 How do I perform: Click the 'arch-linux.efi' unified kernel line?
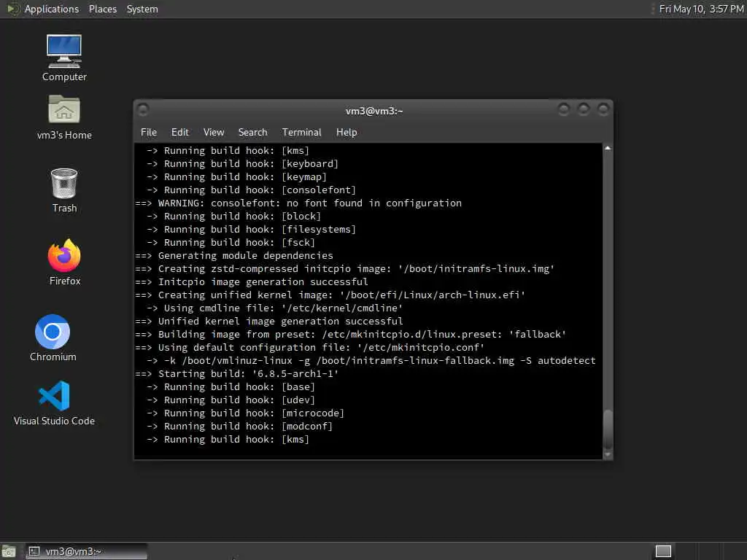coord(330,295)
